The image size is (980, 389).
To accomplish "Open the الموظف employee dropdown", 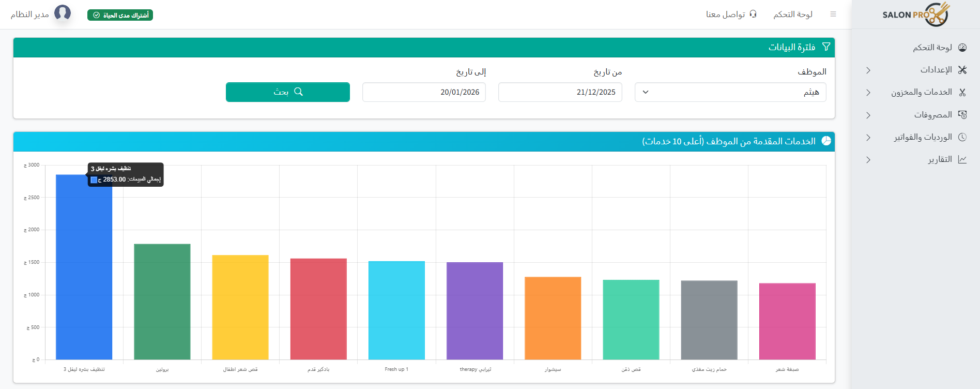I will (730, 92).
